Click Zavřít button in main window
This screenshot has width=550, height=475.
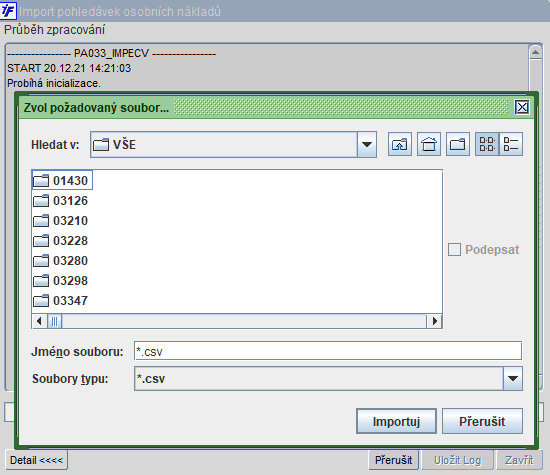point(519,460)
